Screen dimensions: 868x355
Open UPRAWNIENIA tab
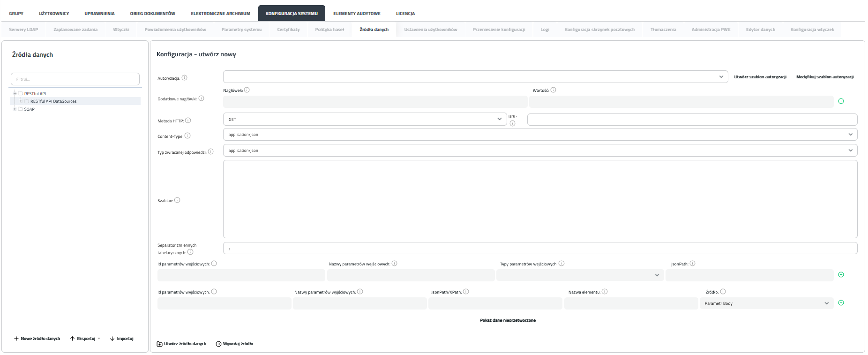coord(99,14)
